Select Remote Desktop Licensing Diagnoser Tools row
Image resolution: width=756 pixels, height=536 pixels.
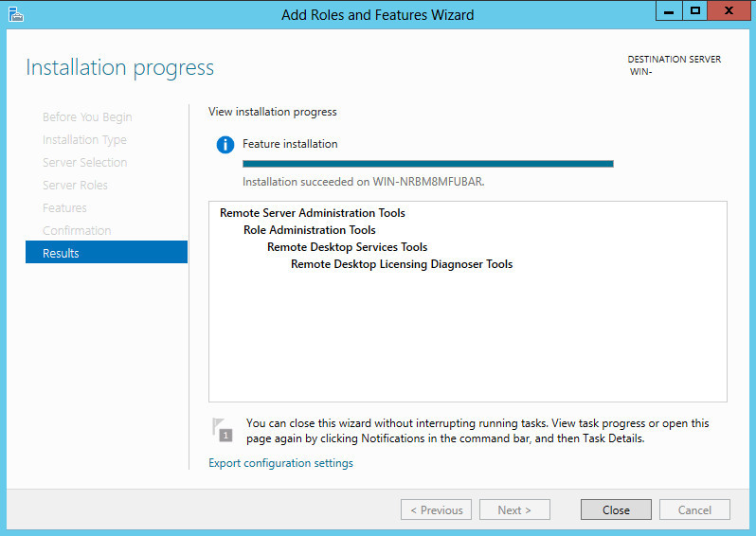click(x=402, y=264)
